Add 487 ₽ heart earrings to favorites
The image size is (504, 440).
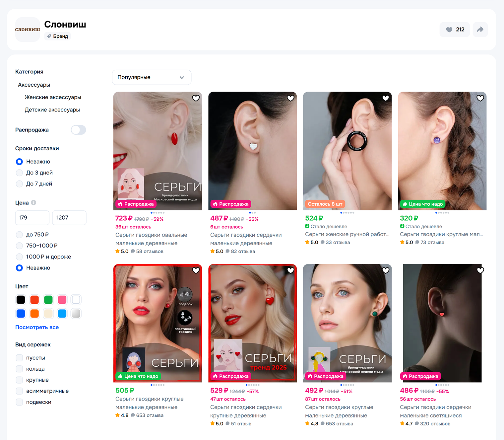[291, 98]
